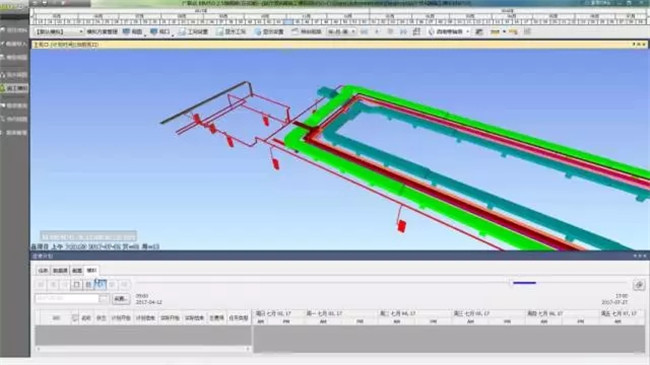
Task: Click the third playback button in progress panel
Action: (65, 285)
